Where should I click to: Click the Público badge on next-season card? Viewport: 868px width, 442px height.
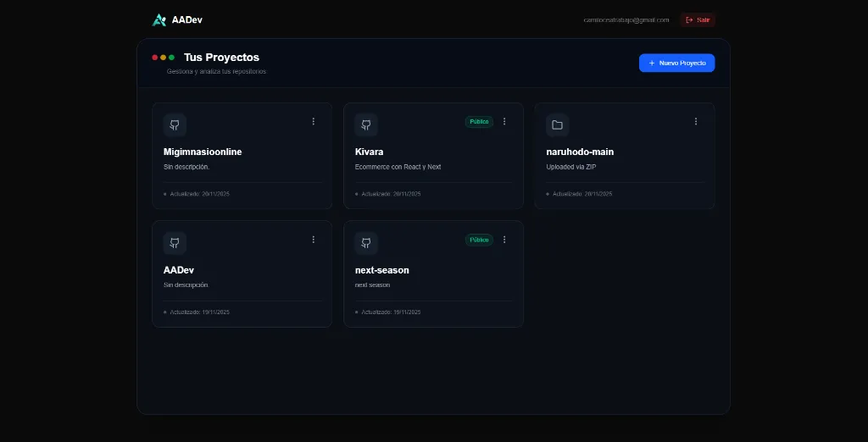pos(479,240)
